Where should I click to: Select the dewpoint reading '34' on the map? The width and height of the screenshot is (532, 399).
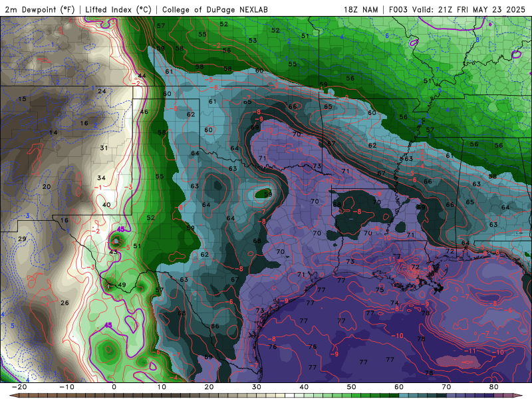101,178
